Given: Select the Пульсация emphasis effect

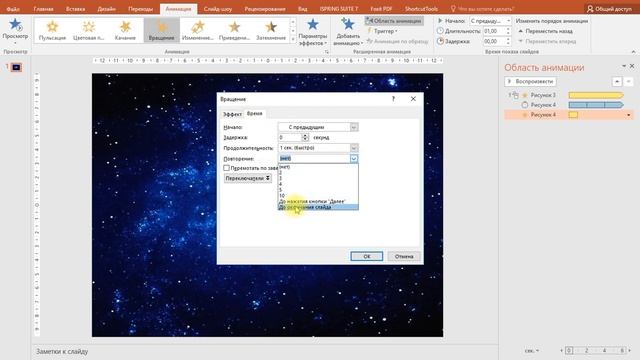Looking at the screenshot, I should (x=52, y=30).
